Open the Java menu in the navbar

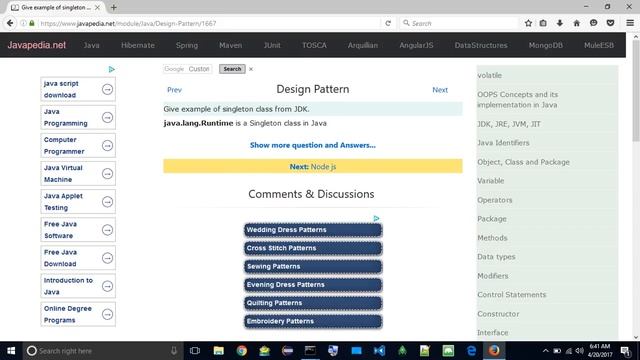tap(91, 45)
